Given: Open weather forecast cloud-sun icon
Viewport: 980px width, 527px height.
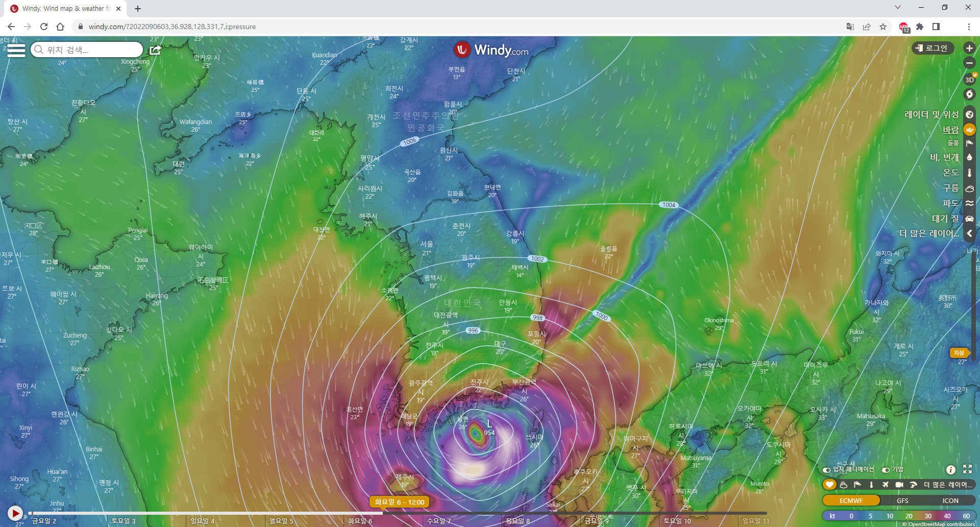Looking at the screenshot, I should point(844,485).
